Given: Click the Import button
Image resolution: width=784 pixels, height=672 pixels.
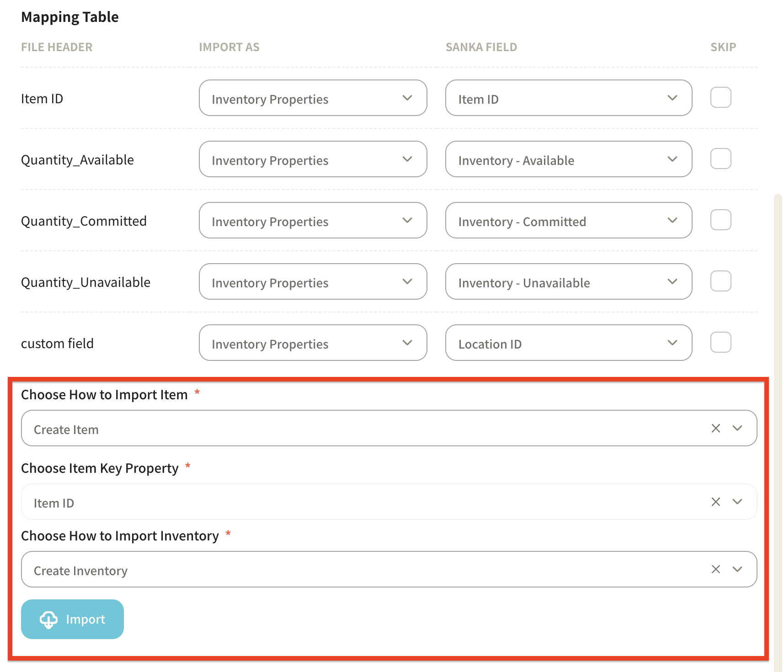Looking at the screenshot, I should coord(72,619).
